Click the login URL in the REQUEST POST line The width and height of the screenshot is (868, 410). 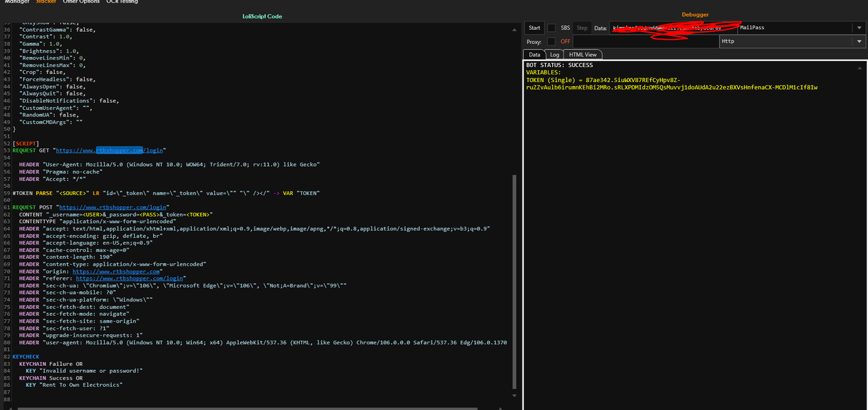pos(113,207)
